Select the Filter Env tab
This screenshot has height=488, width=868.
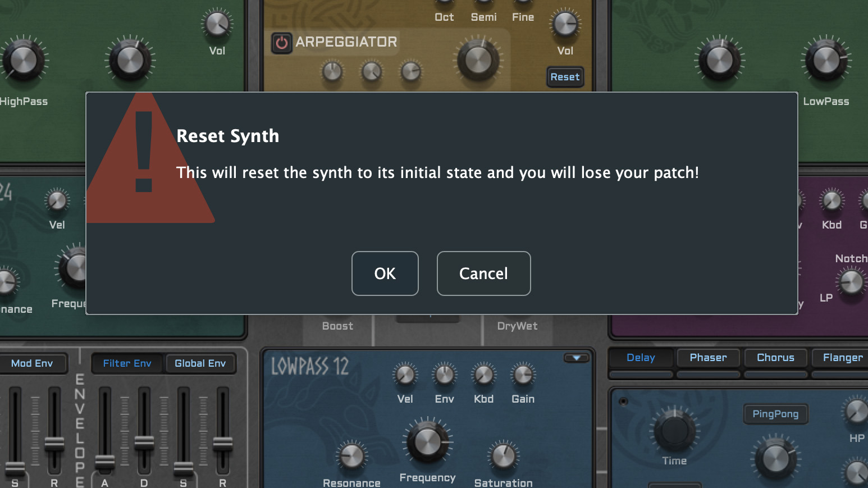coord(127,363)
